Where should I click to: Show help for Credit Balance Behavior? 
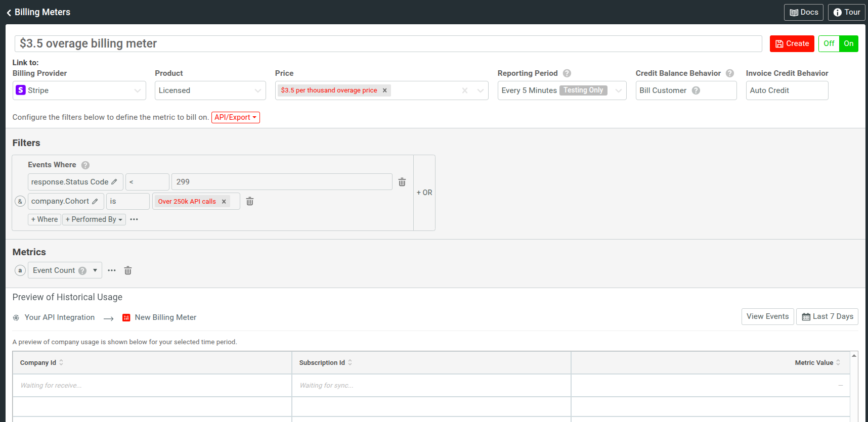click(730, 73)
